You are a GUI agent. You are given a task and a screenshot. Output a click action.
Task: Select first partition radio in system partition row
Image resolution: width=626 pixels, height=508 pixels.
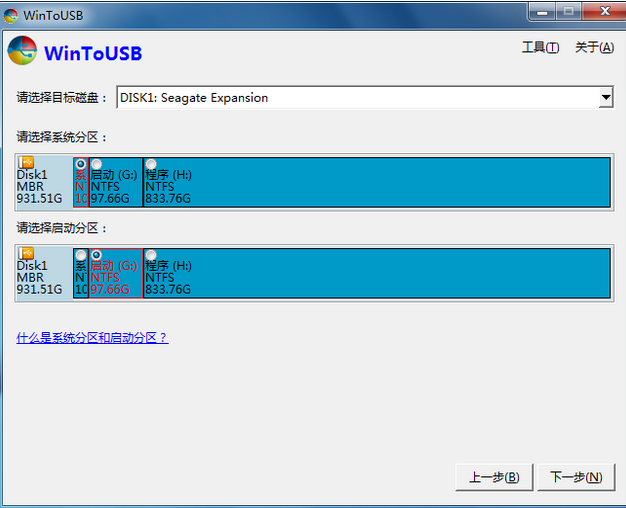click(x=81, y=164)
